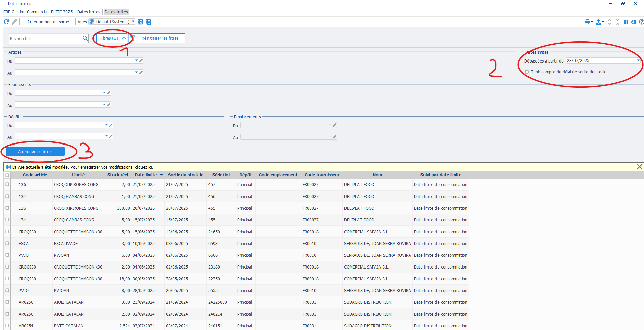The image size is (644, 330).
Task: Click the refresh icon in the toolbar
Action: (x=6, y=22)
